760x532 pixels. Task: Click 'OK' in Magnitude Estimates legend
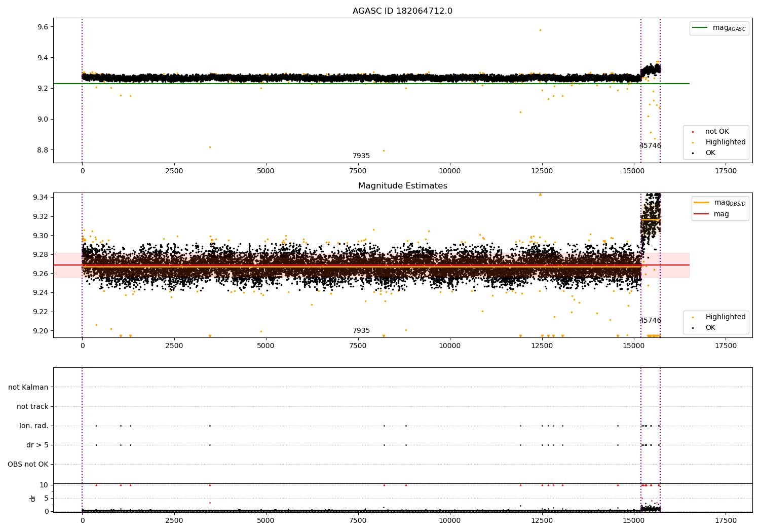[704, 328]
